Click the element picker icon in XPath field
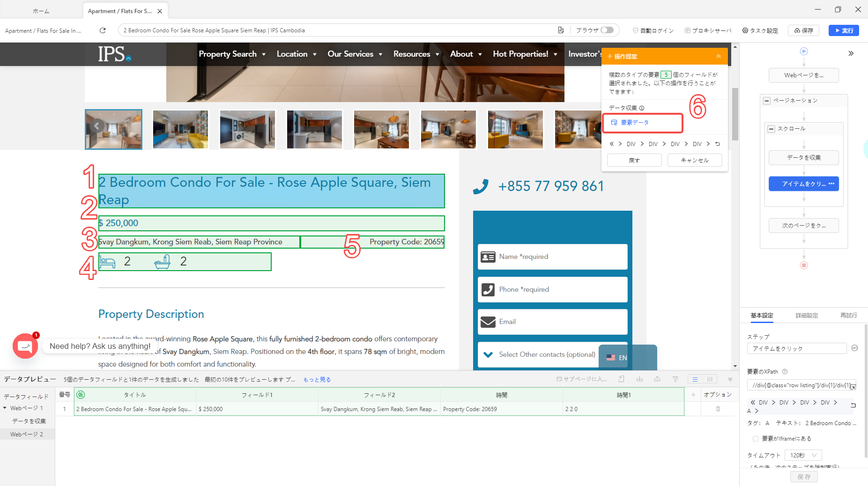Image resolution: width=868 pixels, height=486 pixels. point(853,386)
